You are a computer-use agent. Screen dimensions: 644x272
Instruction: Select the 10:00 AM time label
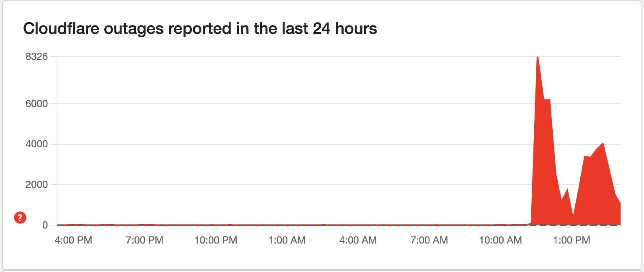[500, 240]
